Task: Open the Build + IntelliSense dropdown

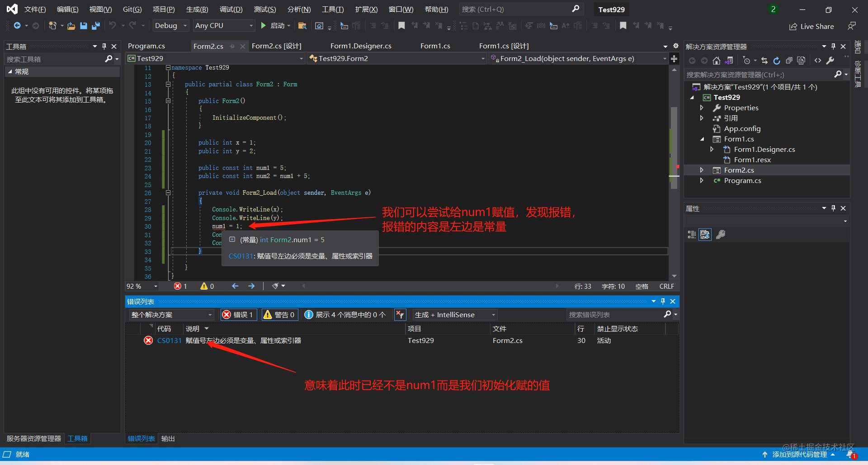Action: 455,315
